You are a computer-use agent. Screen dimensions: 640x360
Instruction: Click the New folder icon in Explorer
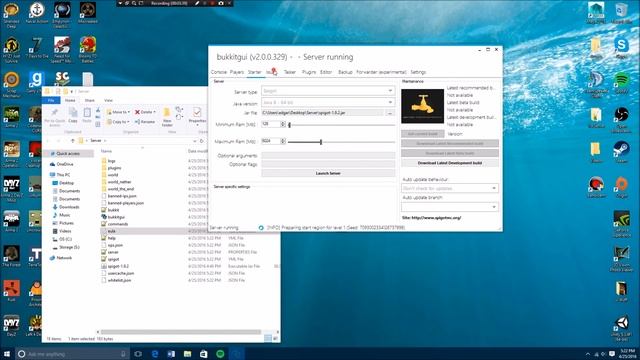click(167, 116)
